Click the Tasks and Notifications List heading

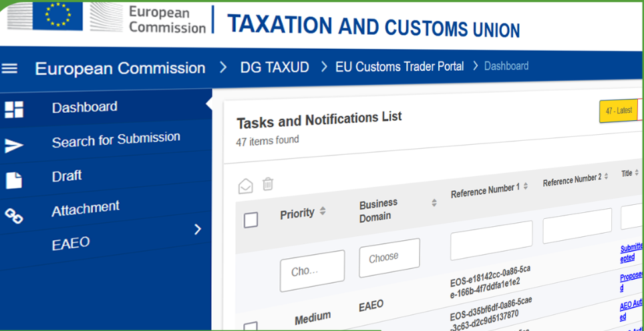click(x=319, y=119)
